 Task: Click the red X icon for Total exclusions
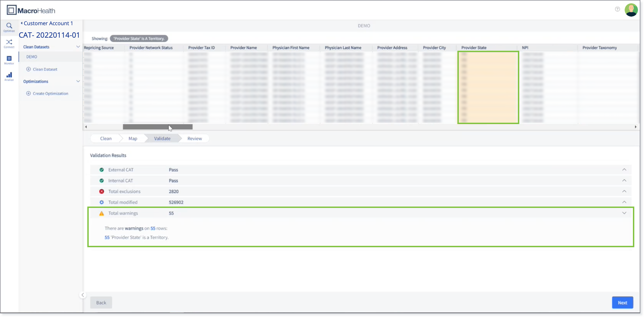(101, 192)
